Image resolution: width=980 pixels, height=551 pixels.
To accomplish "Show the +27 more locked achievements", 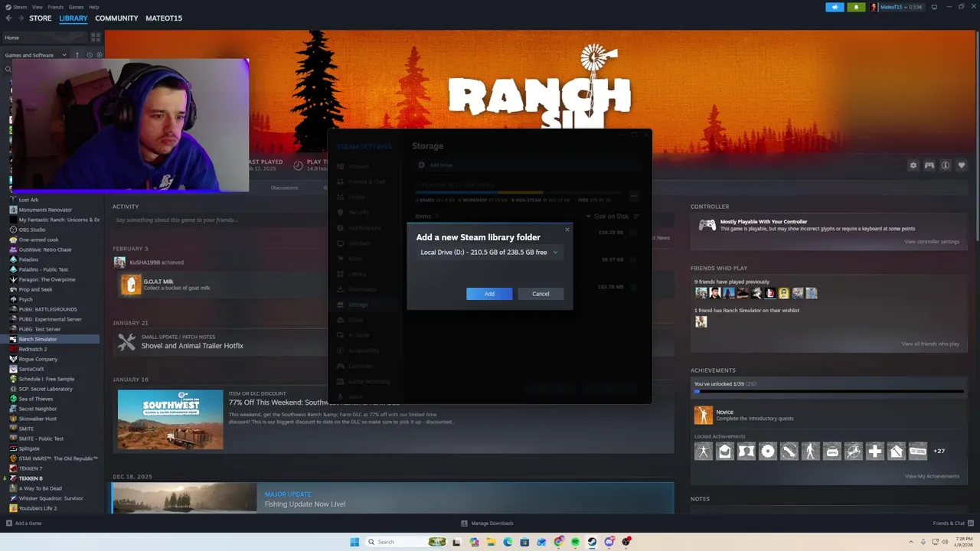I will (x=939, y=451).
